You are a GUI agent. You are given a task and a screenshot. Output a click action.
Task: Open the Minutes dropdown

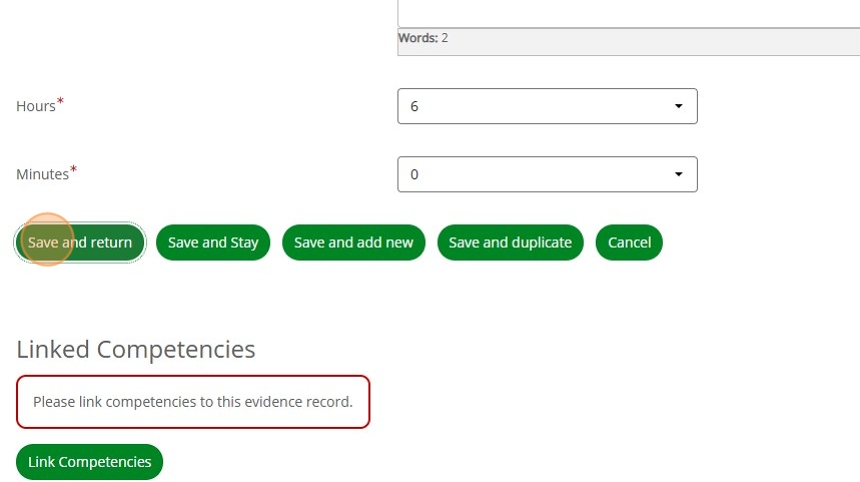[x=546, y=174]
